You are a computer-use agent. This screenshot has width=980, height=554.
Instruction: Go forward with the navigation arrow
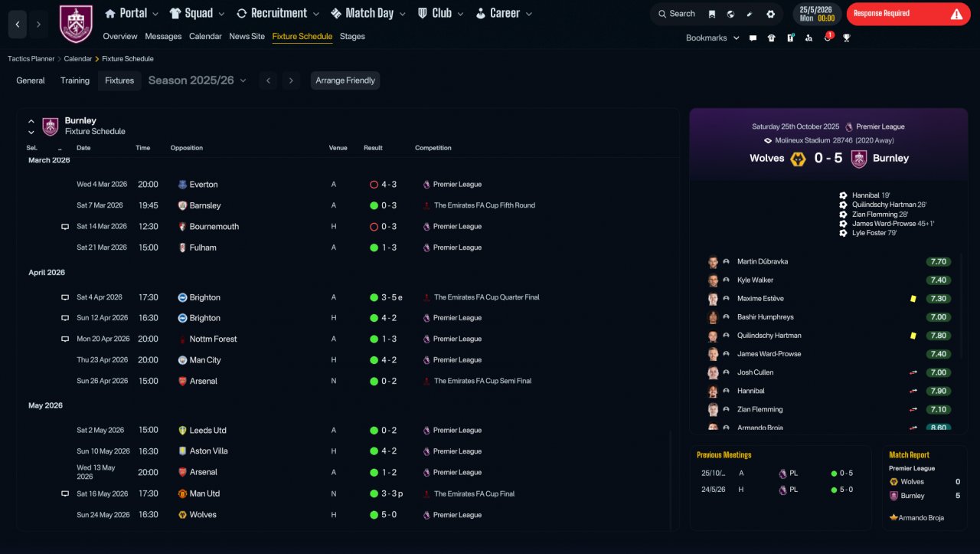point(38,25)
